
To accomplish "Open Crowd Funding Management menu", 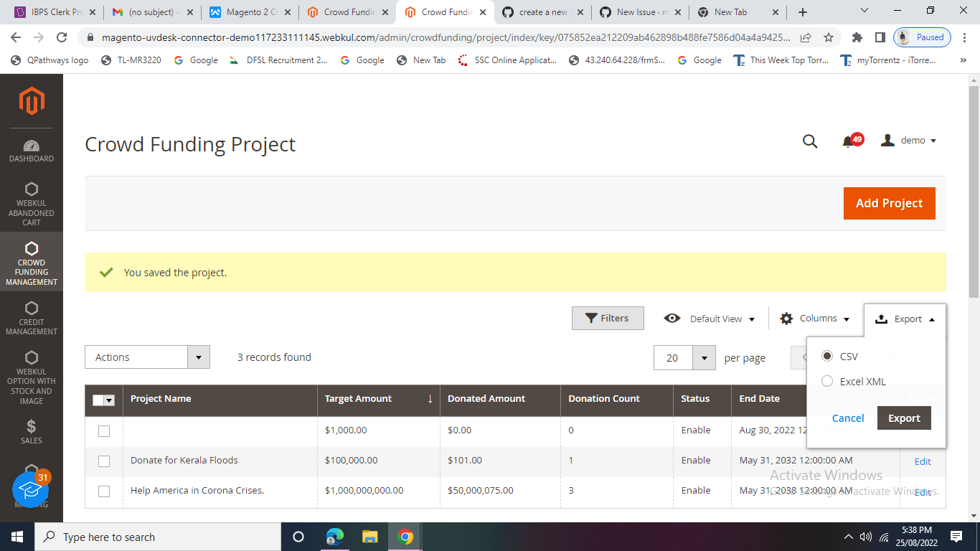I will pos(32,263).
